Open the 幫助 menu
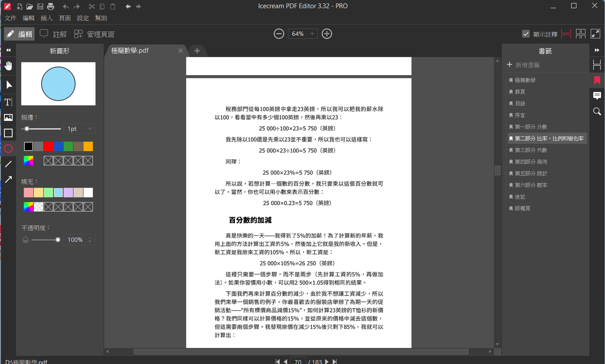 point(101,18)
